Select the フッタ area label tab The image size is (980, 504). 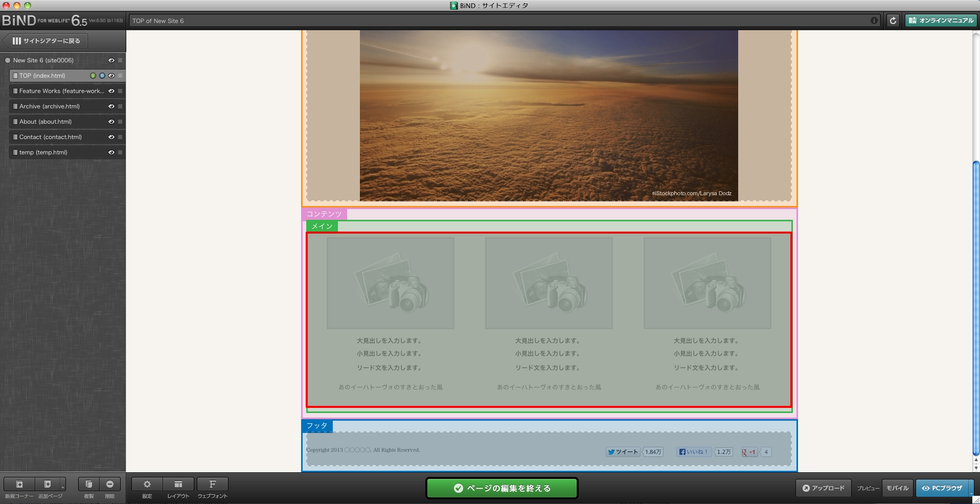click(x=317, y=426)
